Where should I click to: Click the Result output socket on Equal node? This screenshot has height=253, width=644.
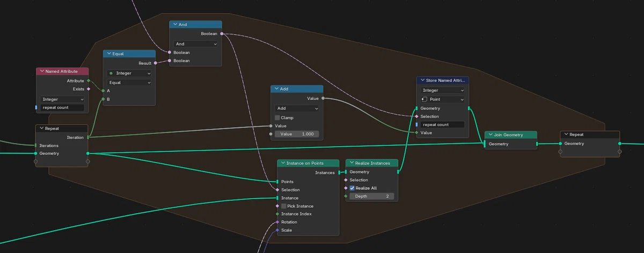(x=156, y=63)
